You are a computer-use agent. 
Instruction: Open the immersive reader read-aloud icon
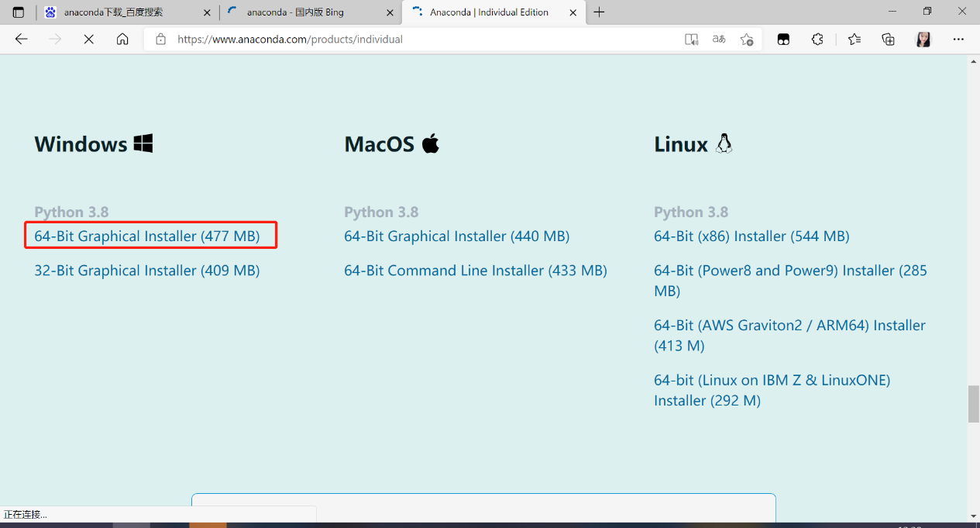pos(692,39)
